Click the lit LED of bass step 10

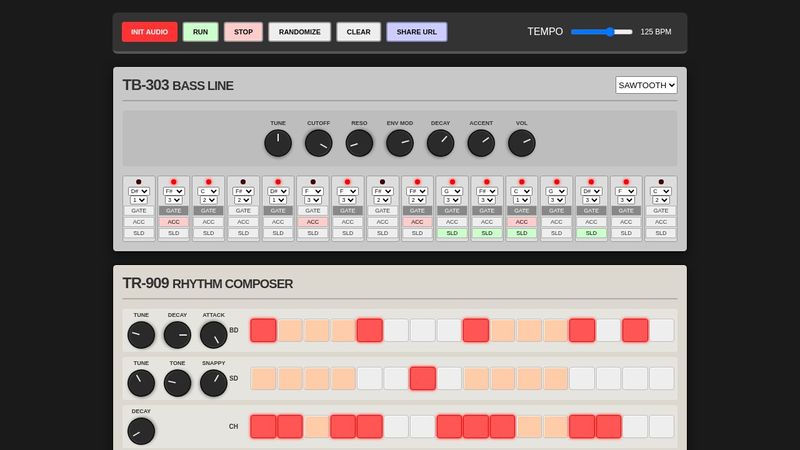[452, 182]
